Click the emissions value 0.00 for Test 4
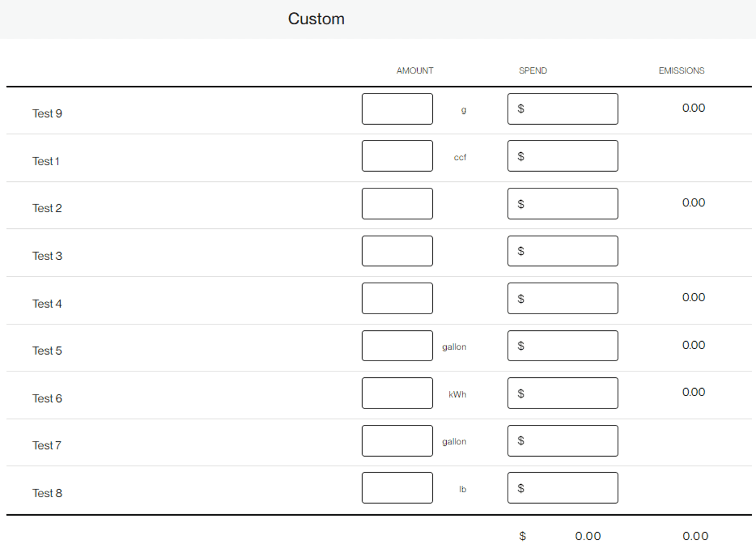 pyautogui.click(x=693, y=297)
